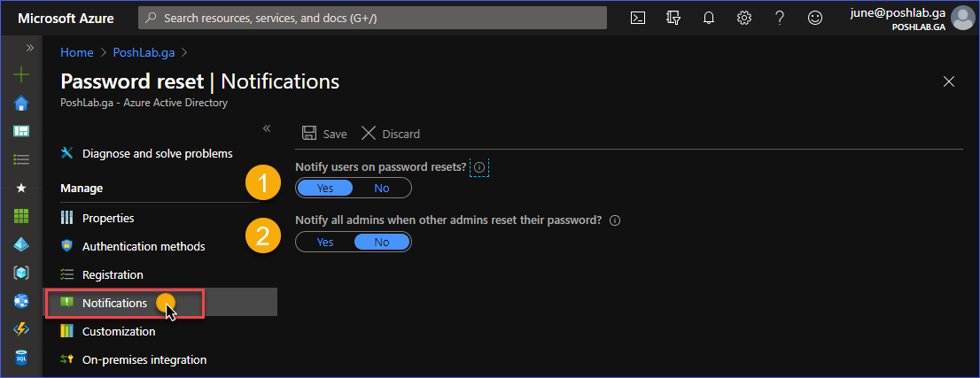Open All resources green grid icon
The width and height of the screenshot is (980, 378).
pos(21,216)
